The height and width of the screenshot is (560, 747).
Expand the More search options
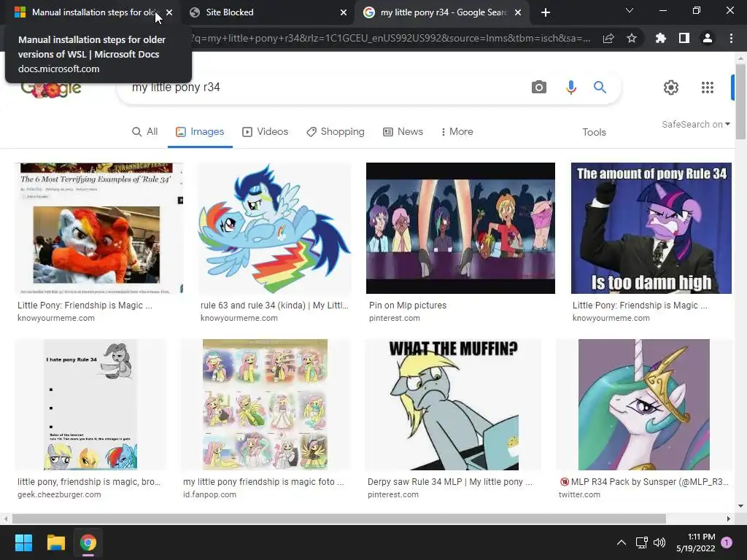[457, 131]
